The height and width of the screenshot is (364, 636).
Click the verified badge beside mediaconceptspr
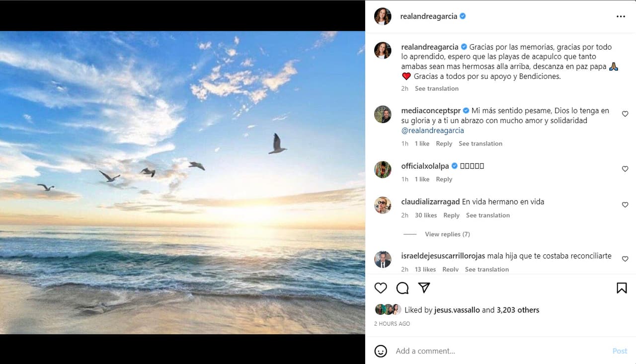click(x=466, y=110)
